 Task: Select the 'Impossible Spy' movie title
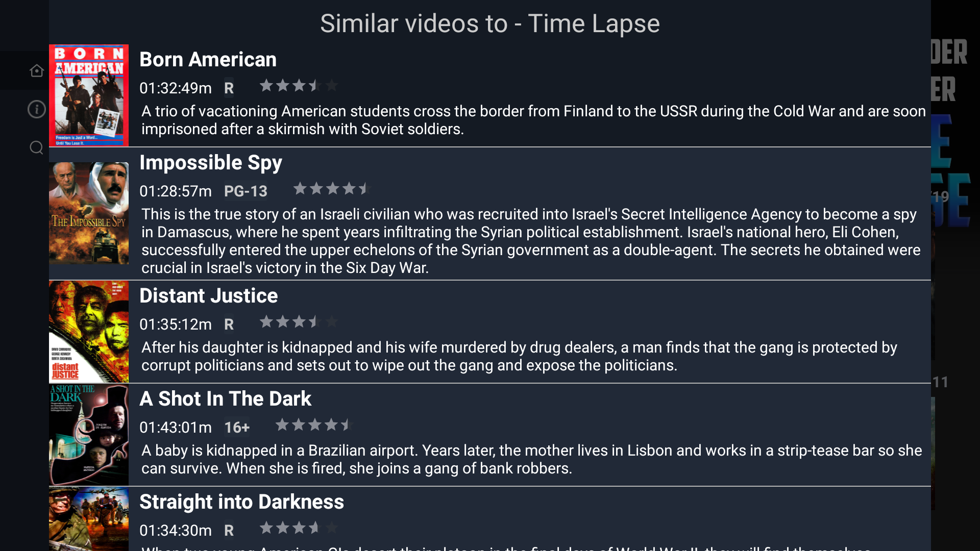211,162
